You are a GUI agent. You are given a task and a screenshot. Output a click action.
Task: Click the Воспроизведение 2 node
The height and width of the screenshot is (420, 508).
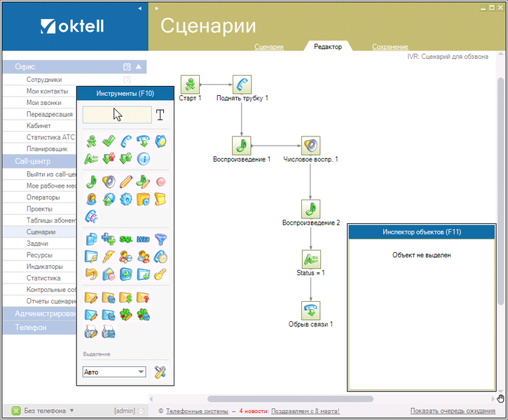tap(310, 209)
